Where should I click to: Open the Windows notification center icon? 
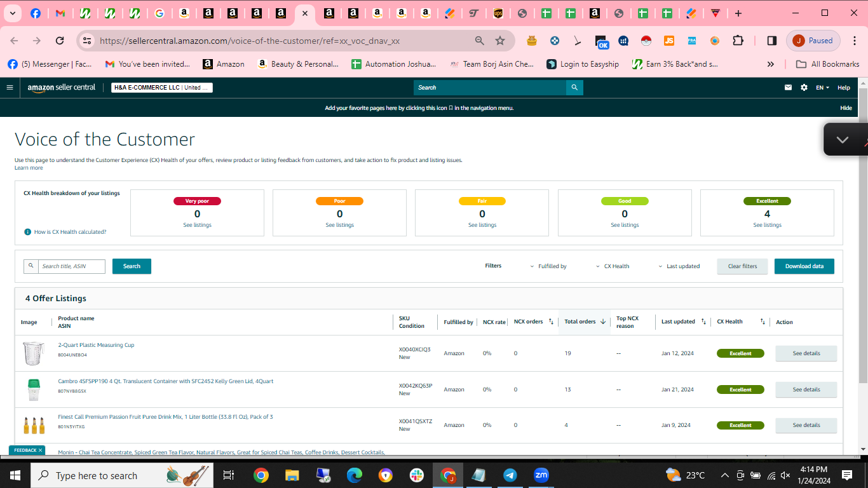847,475
